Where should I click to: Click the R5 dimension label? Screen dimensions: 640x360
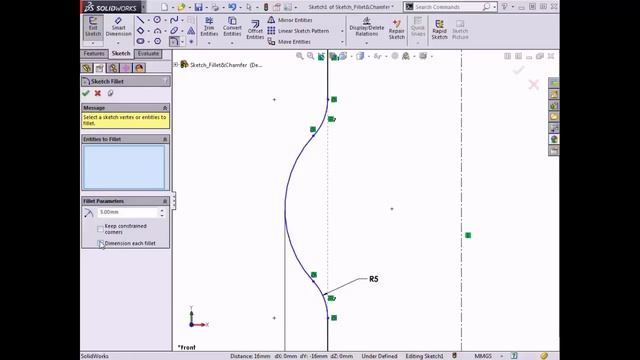pos(373,279)
